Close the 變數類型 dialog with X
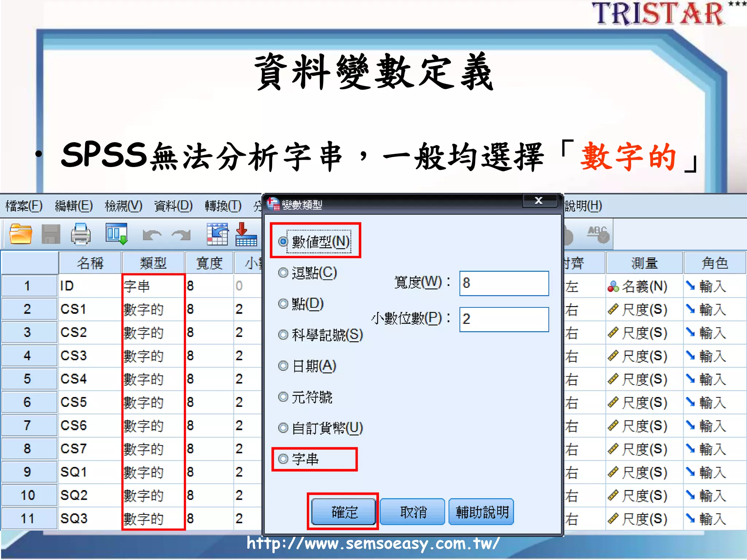This screenshot has height=560, width=747. [539, 201]
